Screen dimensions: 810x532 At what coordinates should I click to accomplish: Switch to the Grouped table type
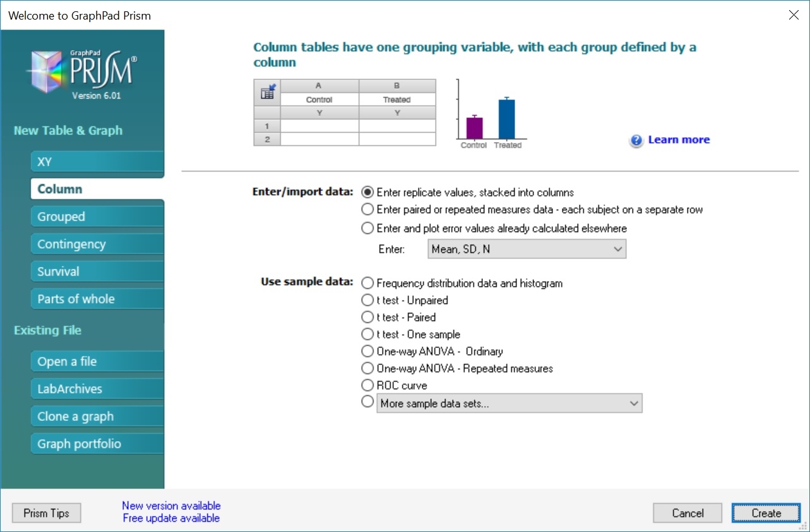click(97, 216)
